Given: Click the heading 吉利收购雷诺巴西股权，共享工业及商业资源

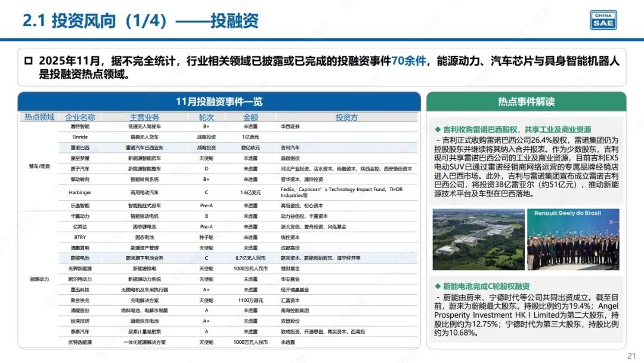Looking at the screenshot, I should pyautogui.click(x=517, y=130).
